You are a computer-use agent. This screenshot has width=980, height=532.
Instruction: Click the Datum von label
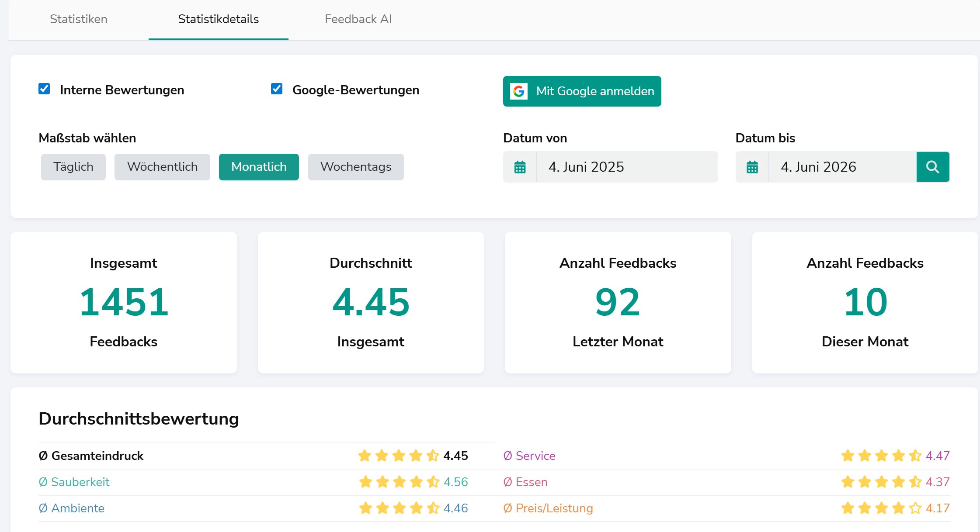[535, 138]
